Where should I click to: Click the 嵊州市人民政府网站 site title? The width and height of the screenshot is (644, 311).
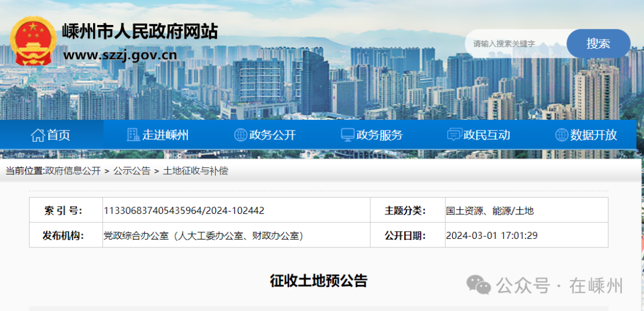click(140, 32)
